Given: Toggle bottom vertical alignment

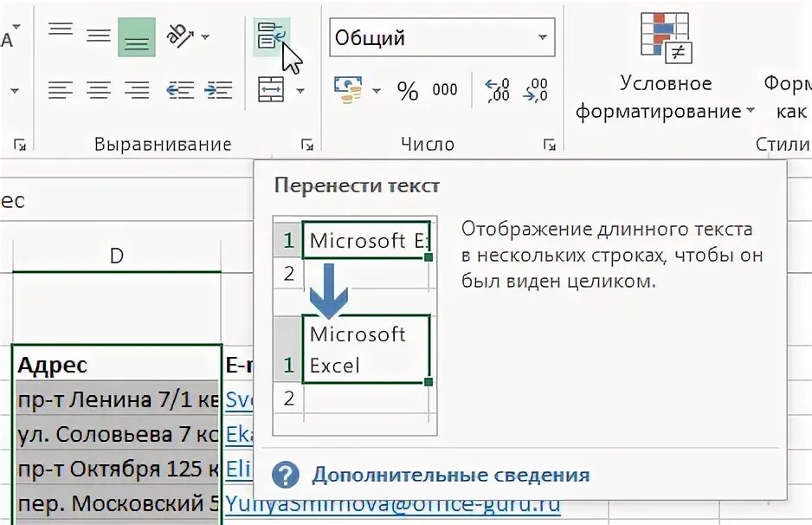Looking at the screenshot, I should pos(137,36).
